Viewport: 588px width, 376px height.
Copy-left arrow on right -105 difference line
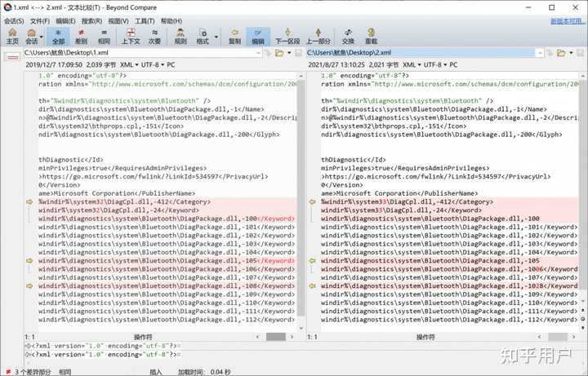(312, 261)
